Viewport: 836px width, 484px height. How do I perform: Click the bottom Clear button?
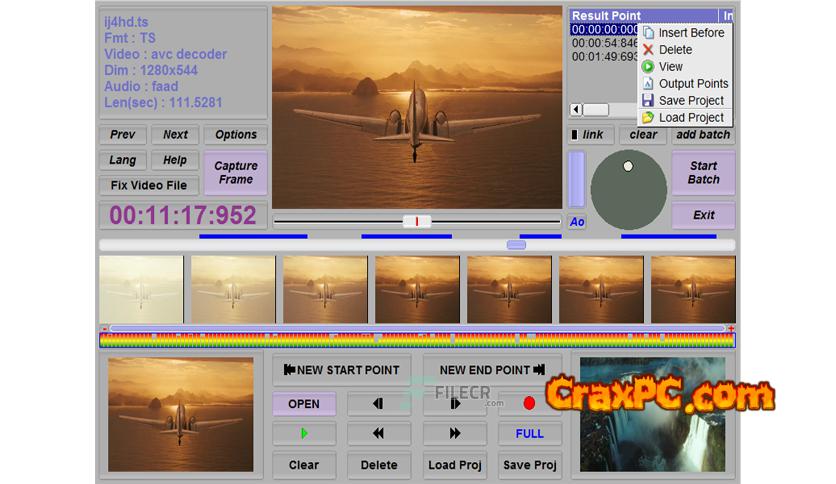pos(304,465)
